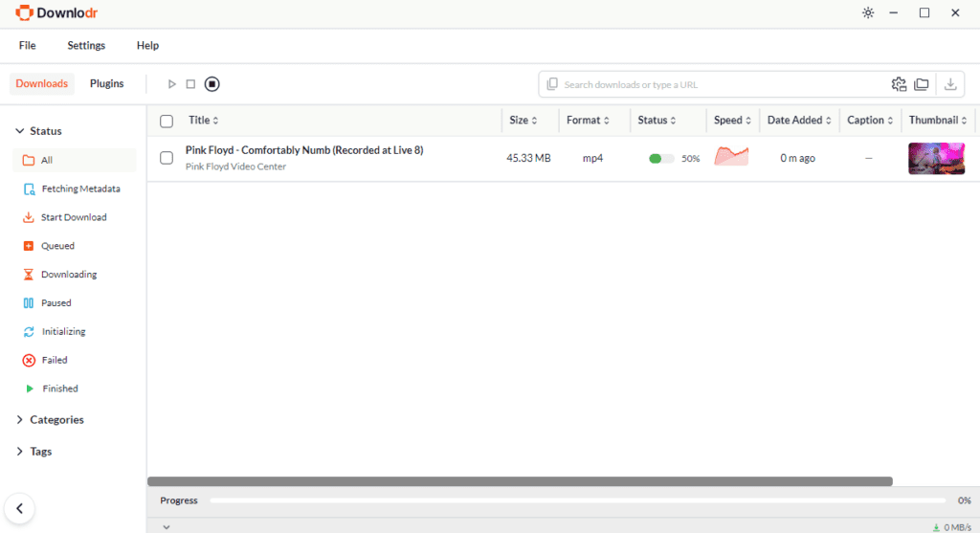Click the play/start download icon
Viewport: 980px width, 533px height.
coord(172,84)
